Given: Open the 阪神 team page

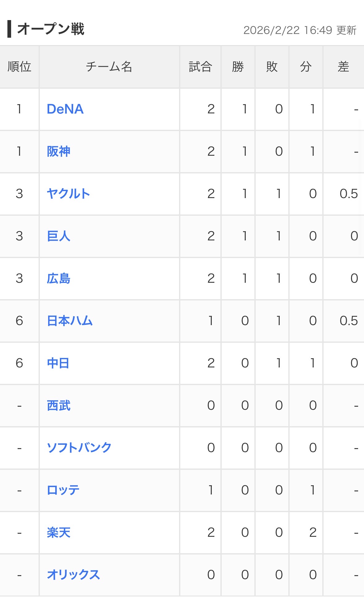Looking at the screenshot, I should coord(59,151).
